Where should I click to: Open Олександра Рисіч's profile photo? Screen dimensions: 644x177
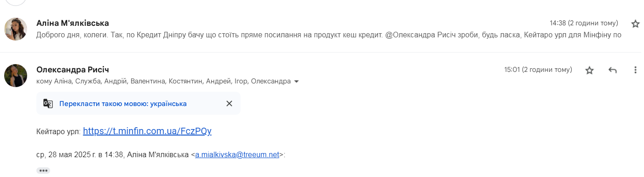click(16, 76)
